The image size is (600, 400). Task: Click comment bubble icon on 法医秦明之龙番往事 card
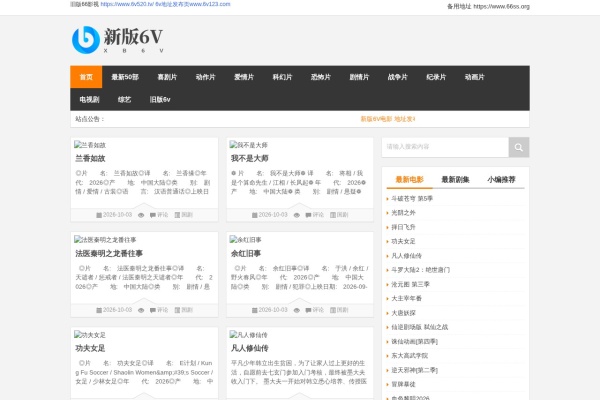pos(153,310)
